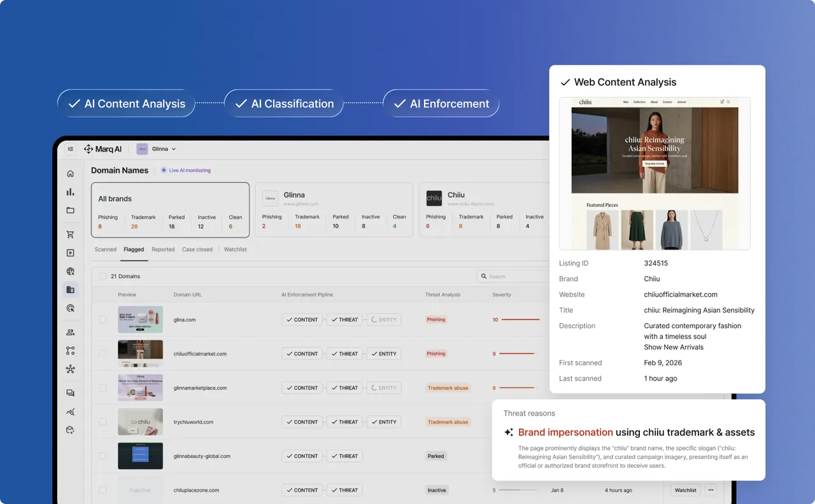Open the chat messages sidebar icon
Screen dimensions: 815x504
tap(71, 393)
